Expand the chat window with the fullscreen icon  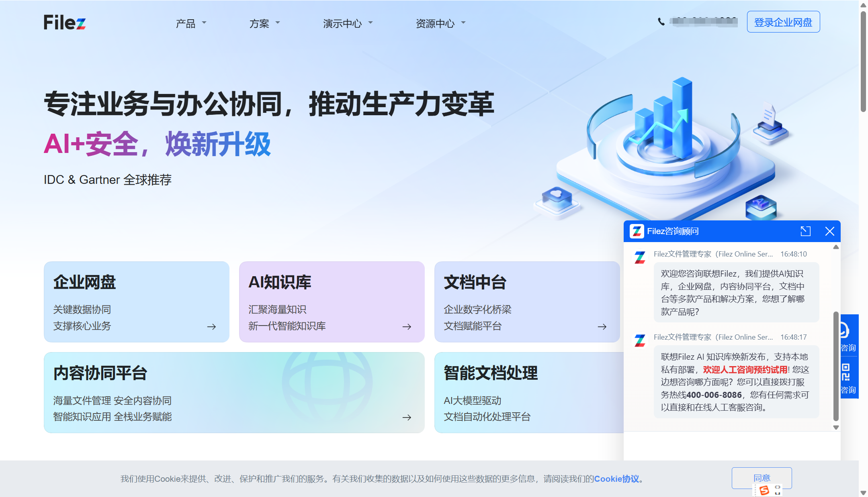pyautogui.click(x=805, y=231)
